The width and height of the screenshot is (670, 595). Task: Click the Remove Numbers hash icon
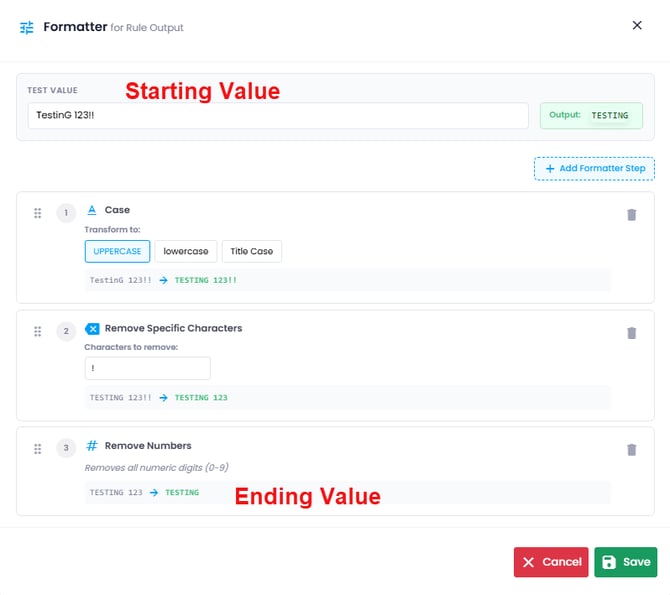tap(92, 446)
